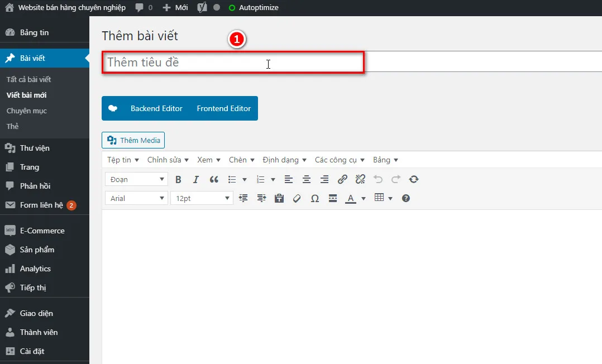The image size is (602, 364).
Task: Expand bulleted list style arrow
Action: coord(245,179)
